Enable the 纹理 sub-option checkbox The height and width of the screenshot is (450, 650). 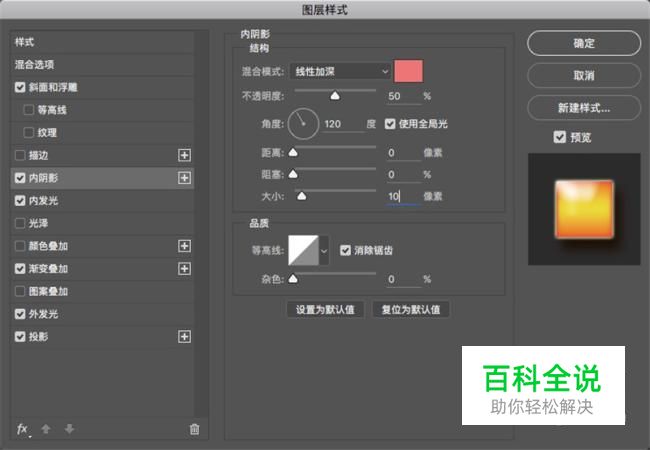pyautogui.click(x=29, y=133)
